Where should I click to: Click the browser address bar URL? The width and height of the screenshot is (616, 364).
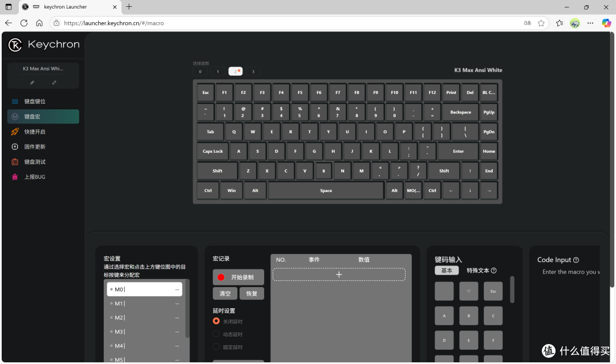pyautogui.click(x=114, y=23)
